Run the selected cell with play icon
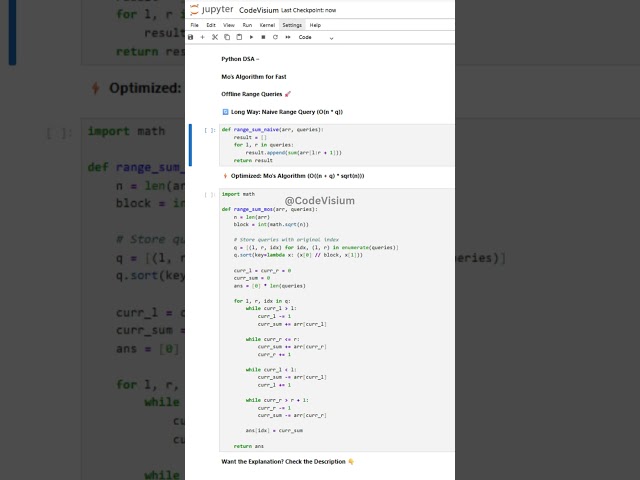 (251, 37)
